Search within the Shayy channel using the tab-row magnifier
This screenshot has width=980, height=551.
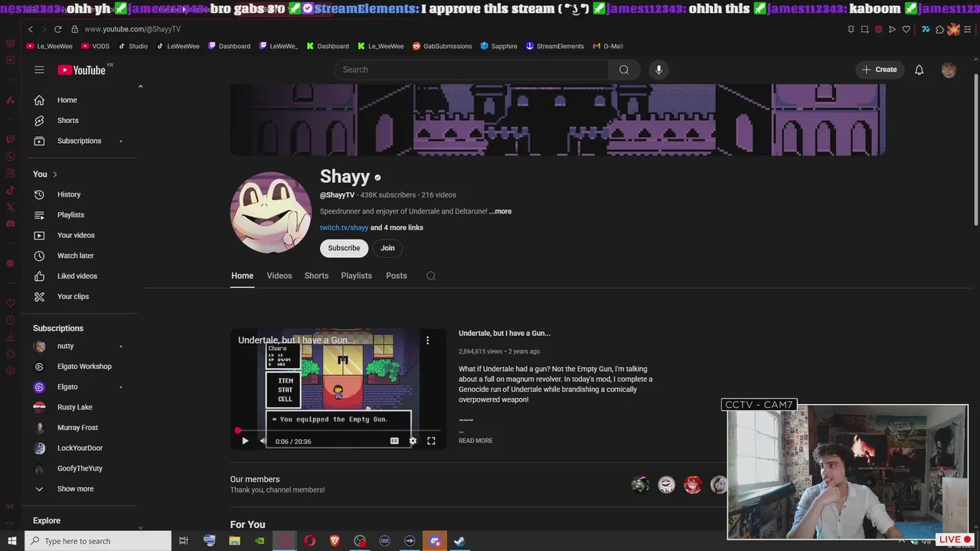click(431, 275)
